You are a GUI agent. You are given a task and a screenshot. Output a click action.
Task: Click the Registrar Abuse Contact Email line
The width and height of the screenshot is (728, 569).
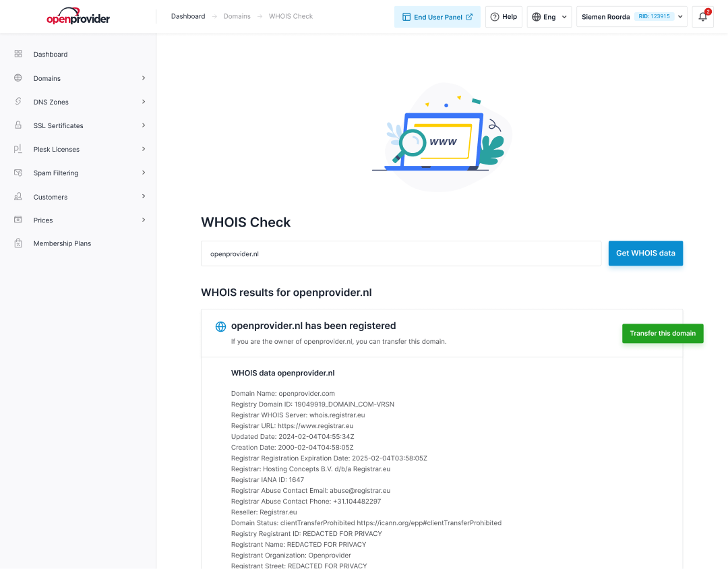tap(311, 491)
